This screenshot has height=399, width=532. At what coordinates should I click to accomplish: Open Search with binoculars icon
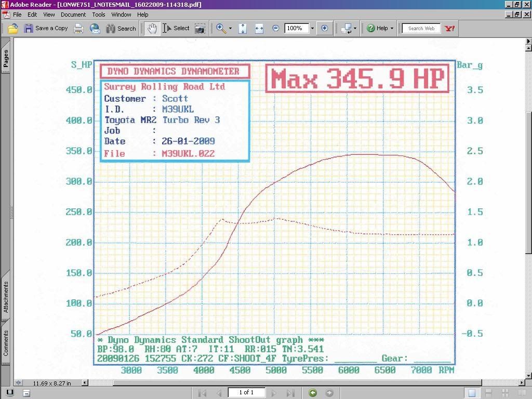(x=110, y=29)
